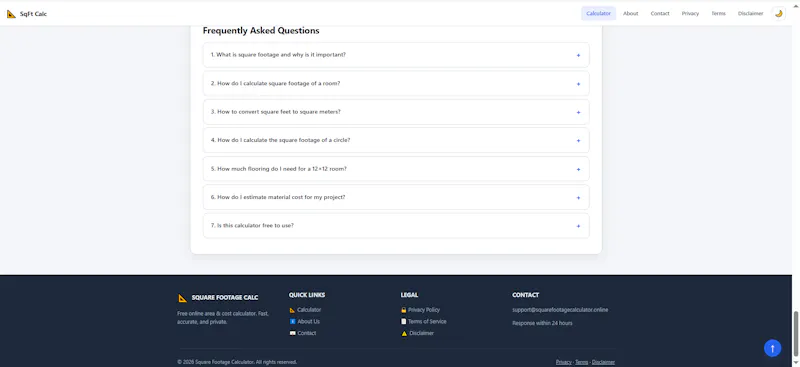The height and width of the screenshot is (367, 800).
Task: Click the SqFt Calc ruler logo icon
Action: (11, 14)
